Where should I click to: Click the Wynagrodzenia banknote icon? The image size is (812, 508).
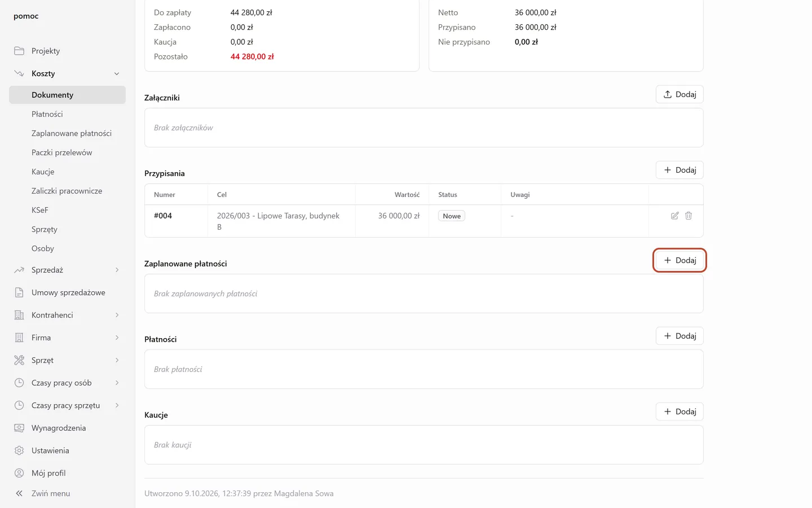coord(19,428)
